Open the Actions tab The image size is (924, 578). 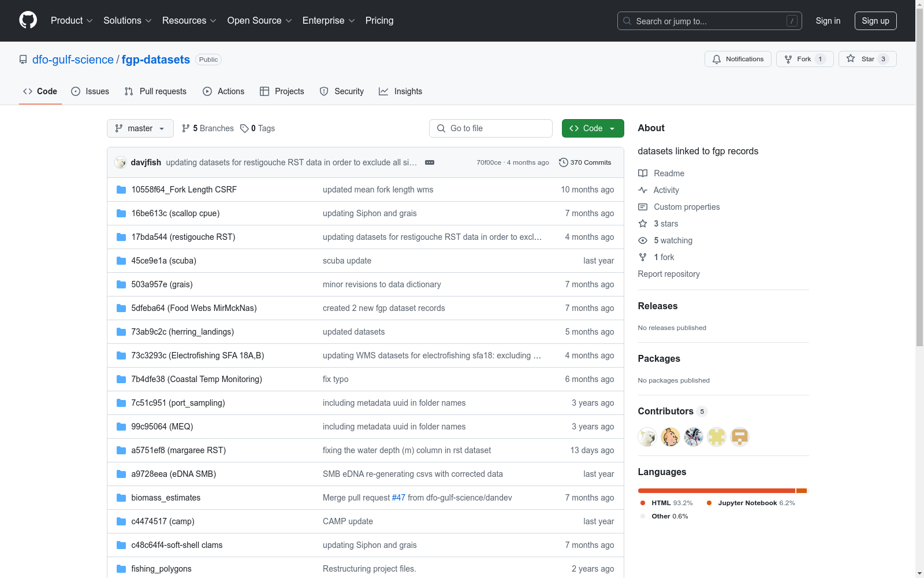tap(223, 91)
